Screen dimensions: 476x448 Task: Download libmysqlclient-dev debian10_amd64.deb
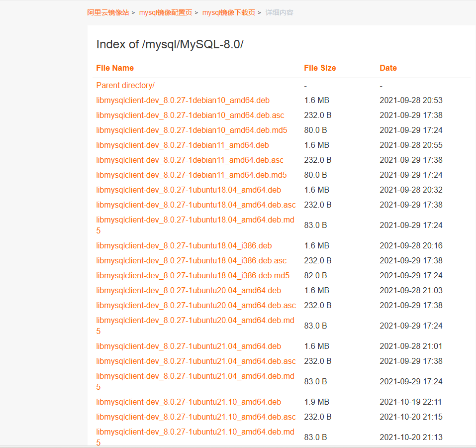[183, 100]
